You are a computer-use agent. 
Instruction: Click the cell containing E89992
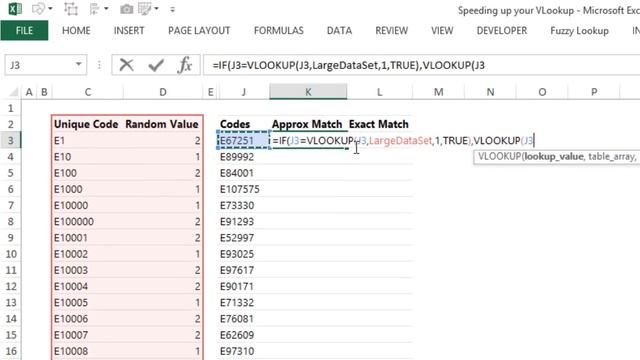[x=244, y=157]
